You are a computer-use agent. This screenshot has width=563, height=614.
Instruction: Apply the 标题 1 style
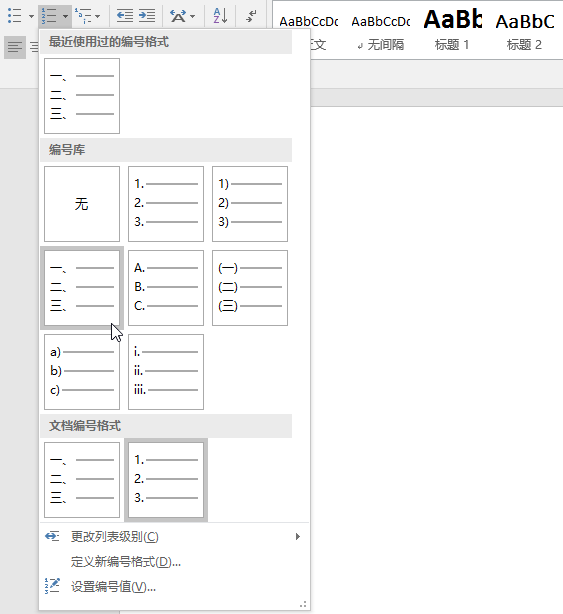click(x=452, y=31)
